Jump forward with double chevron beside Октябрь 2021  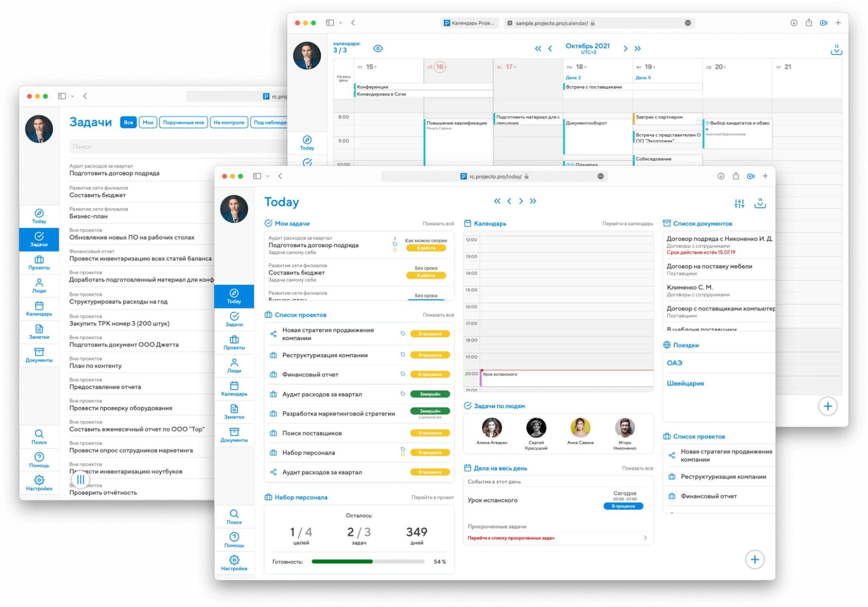[637, 49]
